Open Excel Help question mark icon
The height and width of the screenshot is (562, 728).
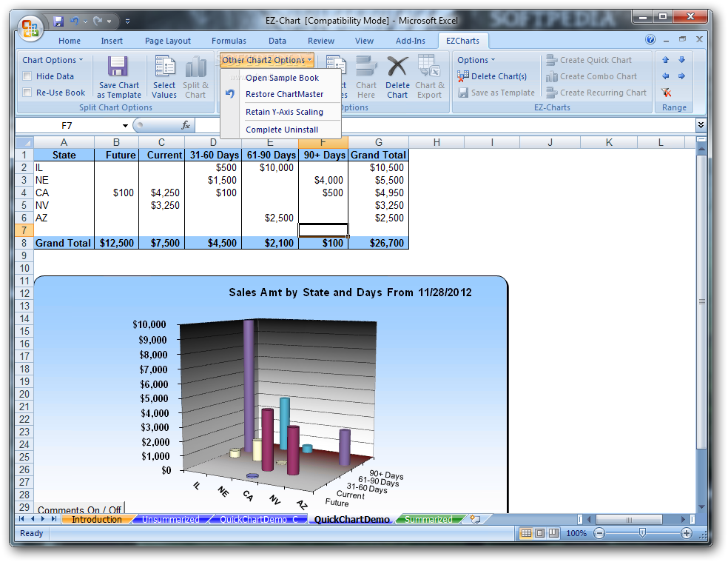(650, 39)
